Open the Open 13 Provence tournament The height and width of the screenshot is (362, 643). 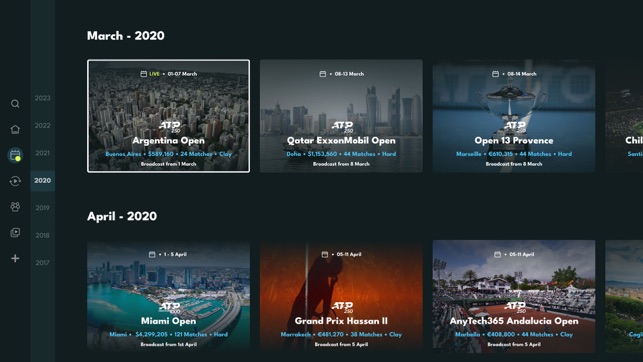click(514, 116)
